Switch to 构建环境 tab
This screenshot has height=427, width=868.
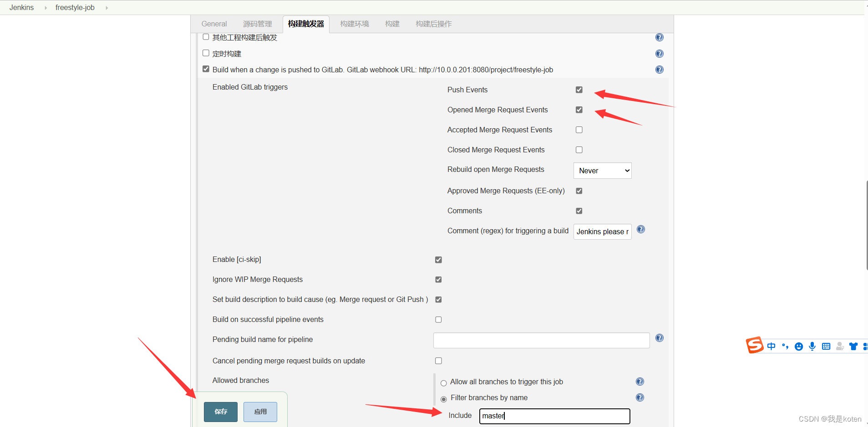pyautogui.click(x=355, y=24)
